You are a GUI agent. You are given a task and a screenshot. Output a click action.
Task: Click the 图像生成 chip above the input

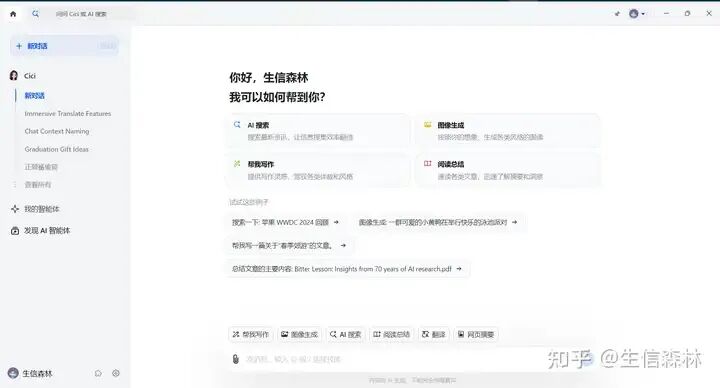pyautogui.click(x=299, y=334)
